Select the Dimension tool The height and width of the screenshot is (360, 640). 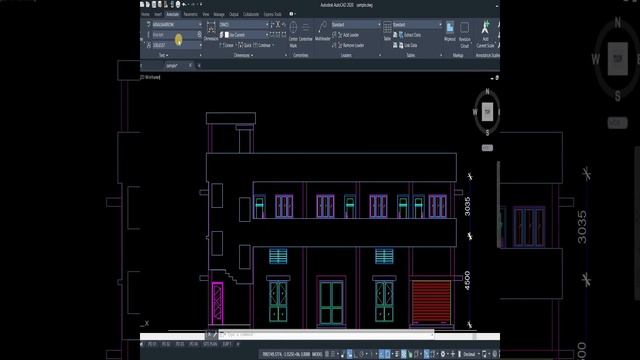click(211, 31)
